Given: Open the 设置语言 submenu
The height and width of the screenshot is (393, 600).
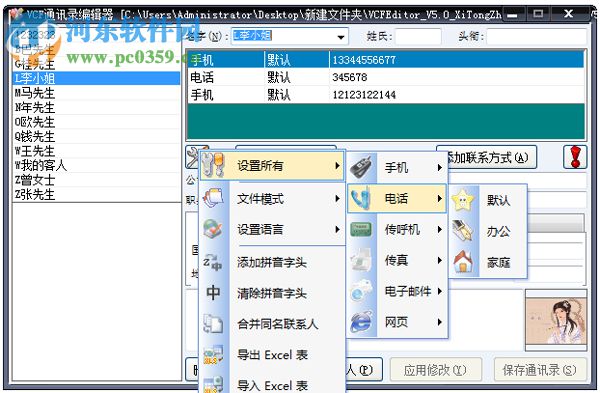Looking at the screenshot, I should point(271,229).
